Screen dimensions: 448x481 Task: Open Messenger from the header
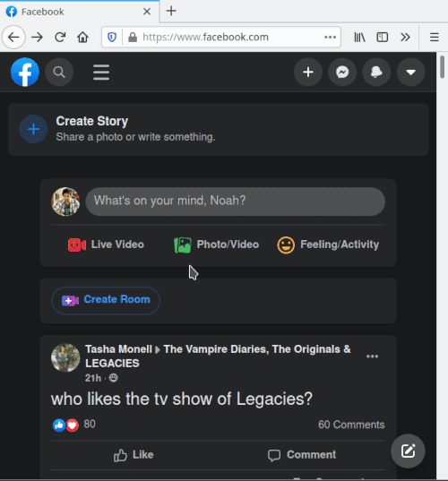coord(342,72)
